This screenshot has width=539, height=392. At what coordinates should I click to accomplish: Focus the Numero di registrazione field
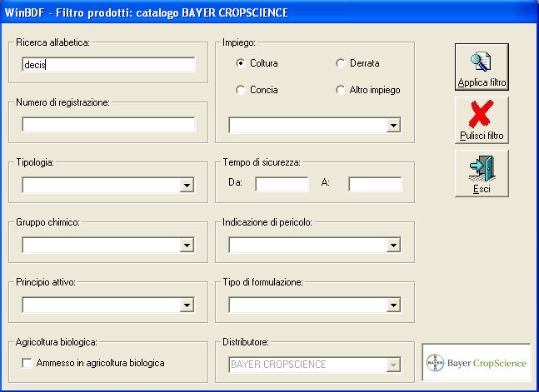(108, 124)
